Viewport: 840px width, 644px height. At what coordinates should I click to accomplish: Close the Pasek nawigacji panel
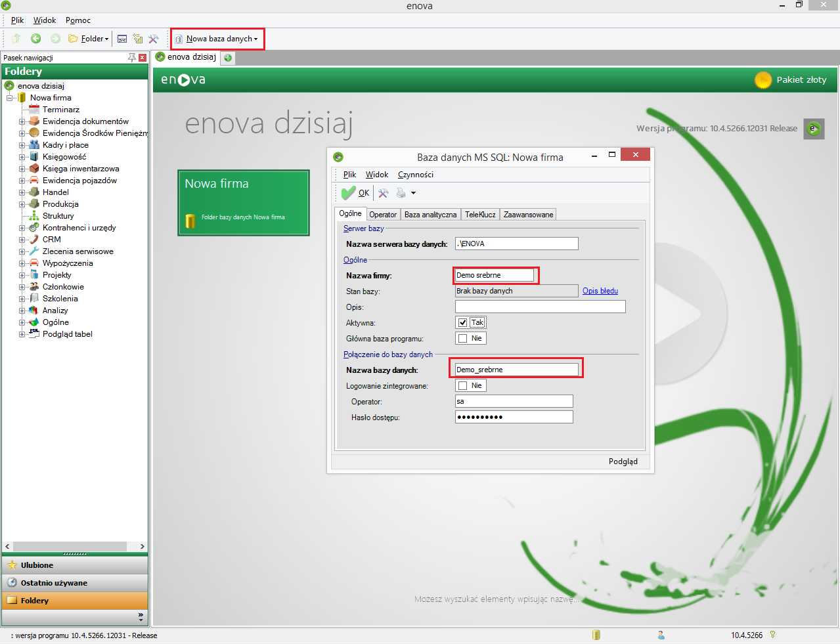tap(143, 58)
